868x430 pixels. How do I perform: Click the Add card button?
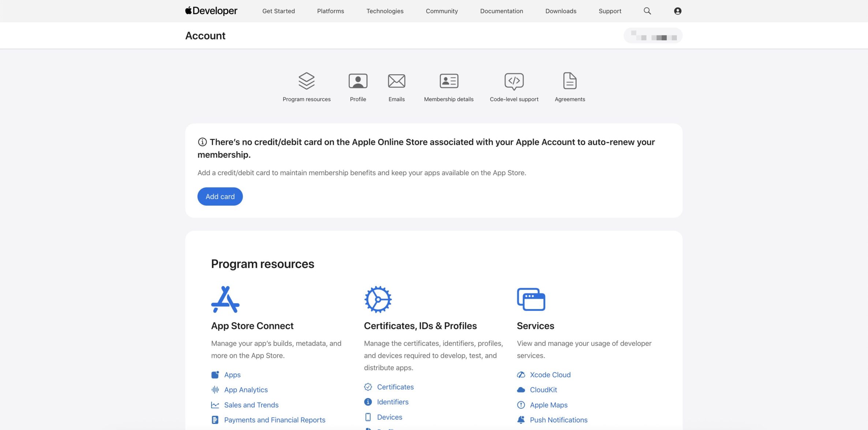pos(220,196)
